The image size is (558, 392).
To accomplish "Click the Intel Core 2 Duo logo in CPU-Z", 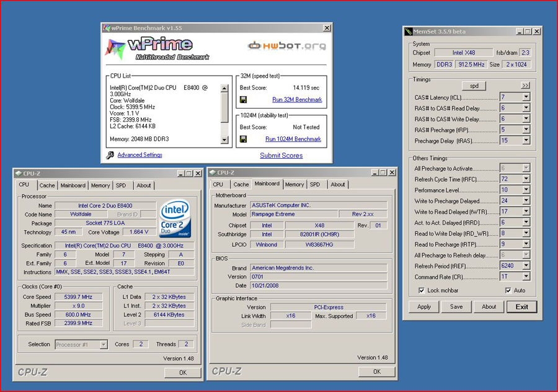I will click(175, 218).
